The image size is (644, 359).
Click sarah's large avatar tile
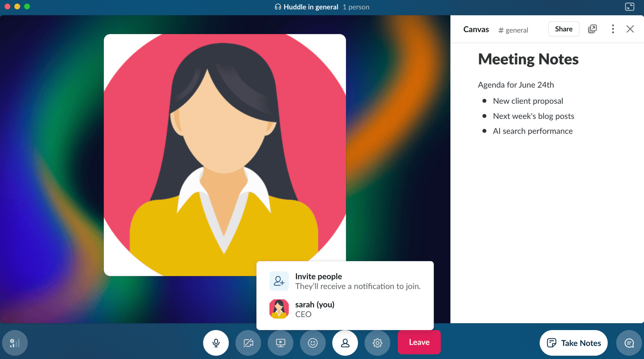[225, 155]
